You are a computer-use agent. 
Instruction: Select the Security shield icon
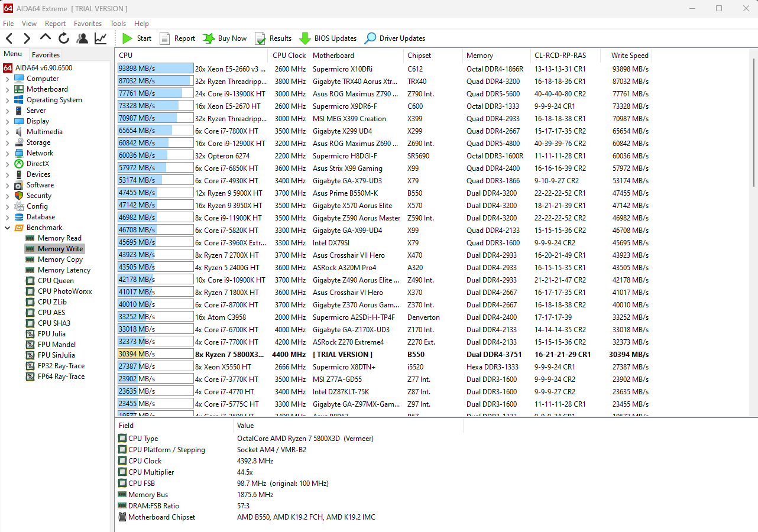pos(19,196)
